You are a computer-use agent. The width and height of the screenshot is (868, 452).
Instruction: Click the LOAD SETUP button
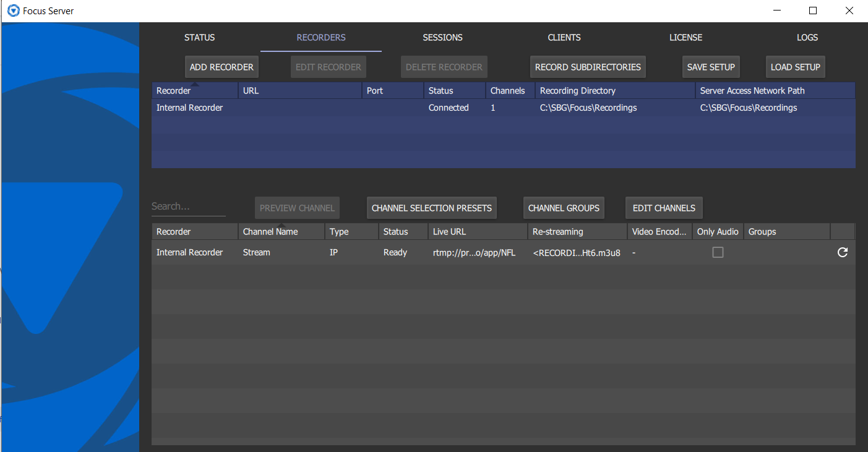(x=796, y=67)
